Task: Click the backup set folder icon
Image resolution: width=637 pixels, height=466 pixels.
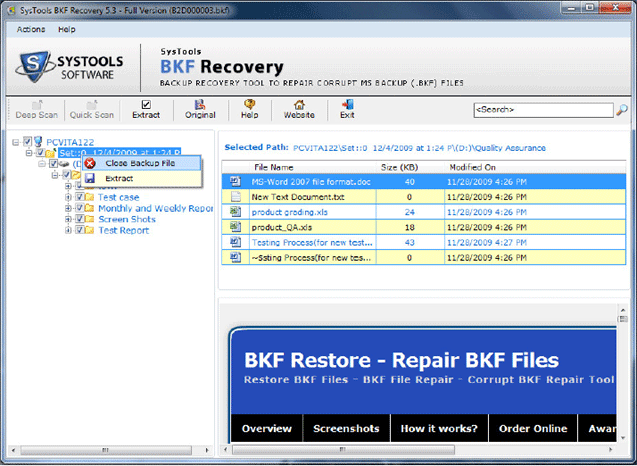Action: (x=51, y=153)
